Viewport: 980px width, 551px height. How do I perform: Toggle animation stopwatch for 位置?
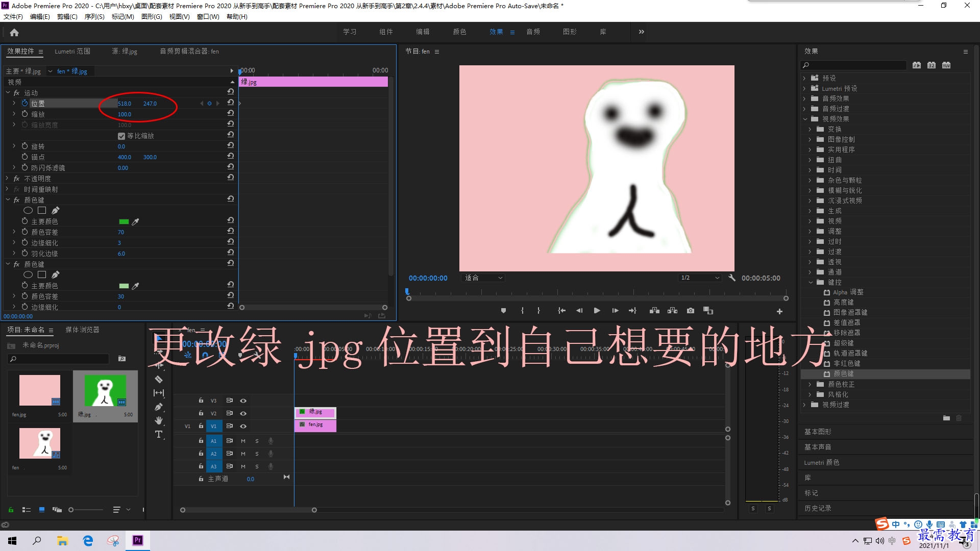click(x=24, y=103)
